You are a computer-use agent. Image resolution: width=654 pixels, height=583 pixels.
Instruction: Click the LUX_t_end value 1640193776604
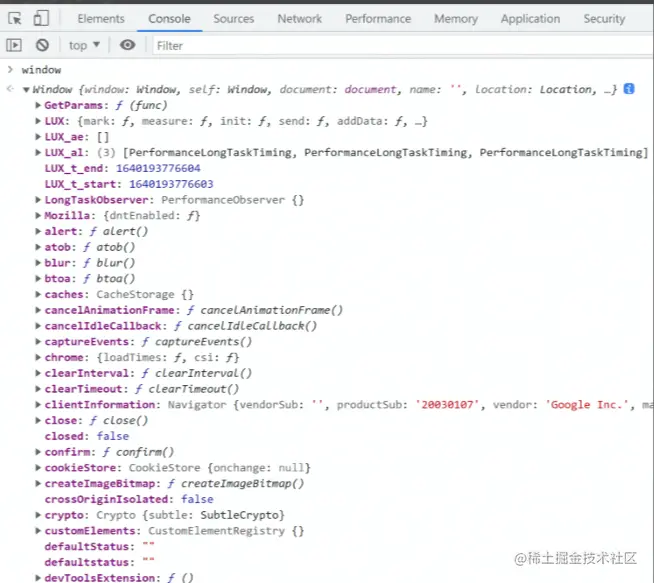(x=158, y=168)
